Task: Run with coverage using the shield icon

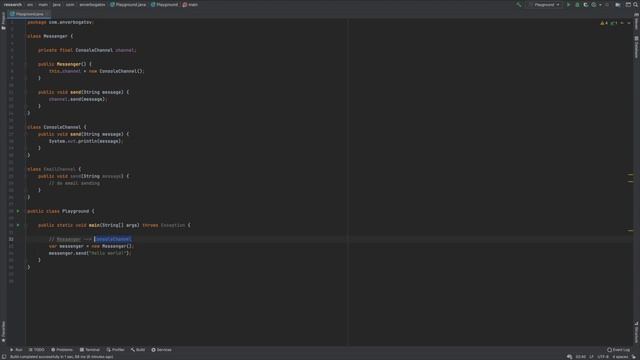Action: (586, 4)
